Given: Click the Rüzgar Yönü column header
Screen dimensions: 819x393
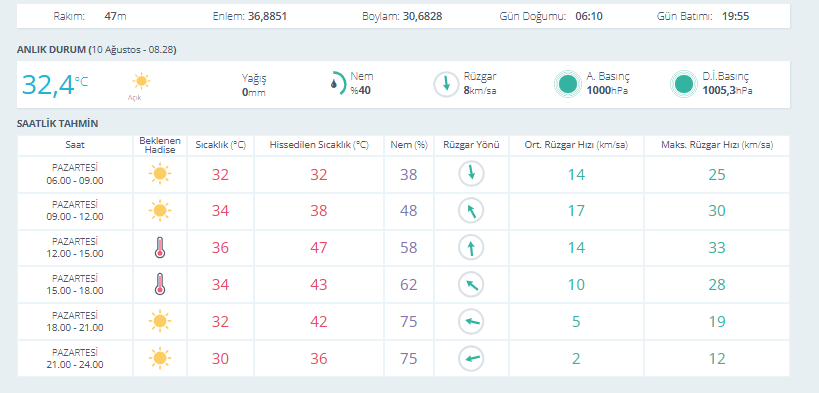Looking at the screenshot, I should coord(472,145).
